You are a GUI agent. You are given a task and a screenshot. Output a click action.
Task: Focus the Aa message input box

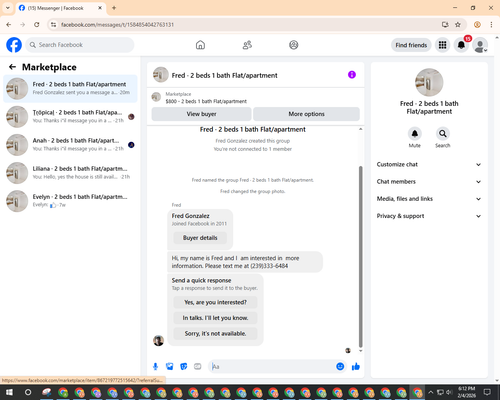272,367
